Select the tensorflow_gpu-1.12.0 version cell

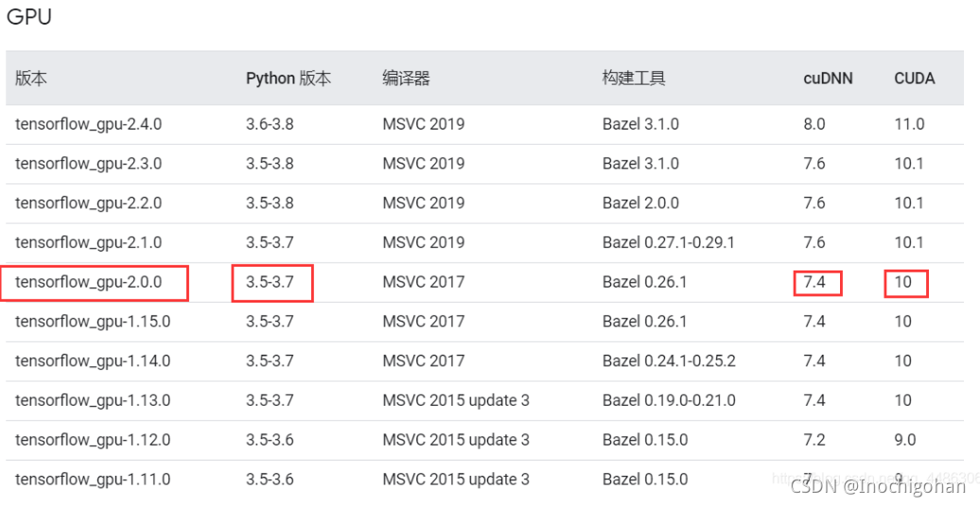click(x=93, y=439)
